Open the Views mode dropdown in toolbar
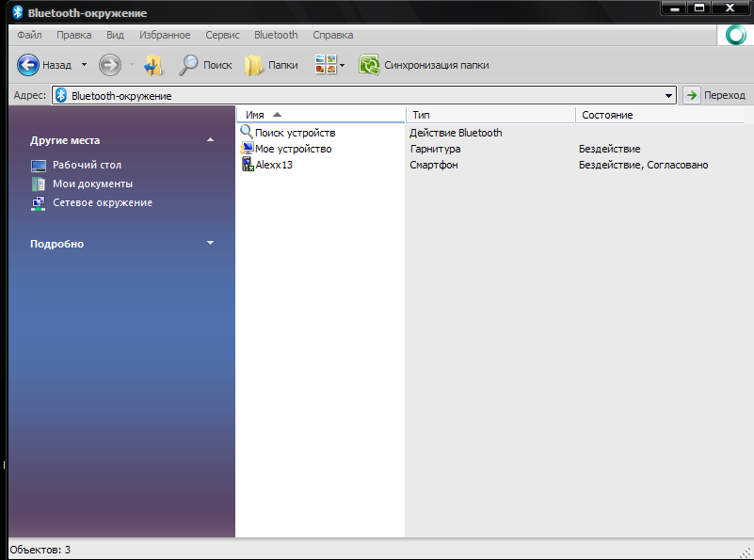754x560 pixels. [342, 65]
